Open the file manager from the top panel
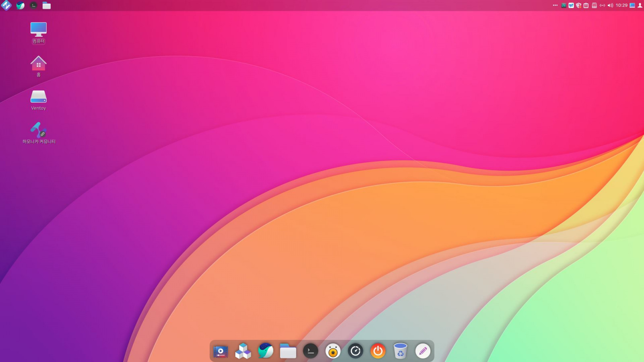The width and height of the screenshot is (644, 362). click(47, 5)
